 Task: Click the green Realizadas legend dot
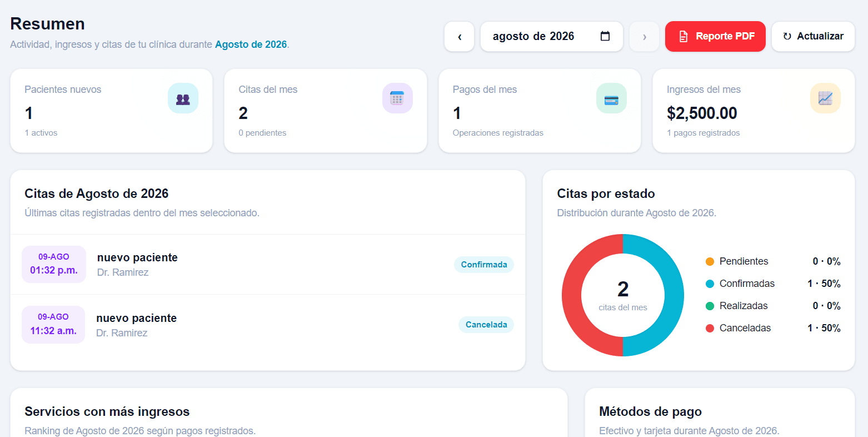pos(710,306)
